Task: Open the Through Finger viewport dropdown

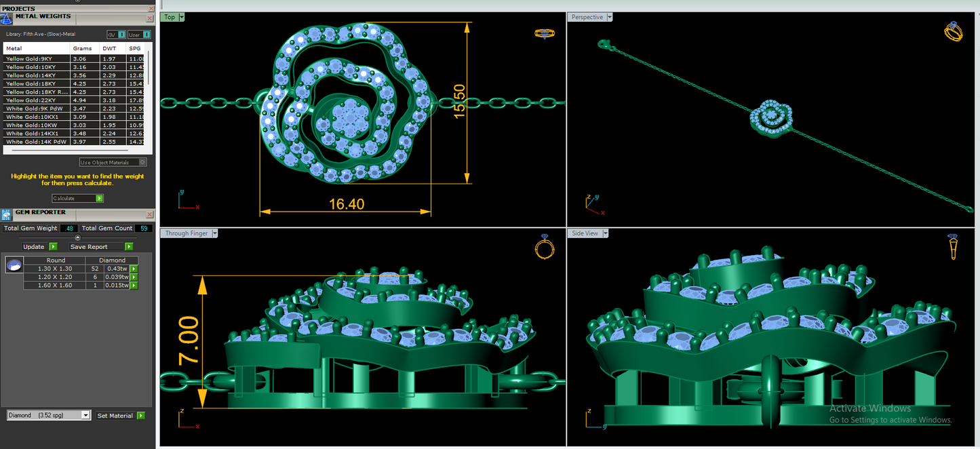Action: point(215,233)
